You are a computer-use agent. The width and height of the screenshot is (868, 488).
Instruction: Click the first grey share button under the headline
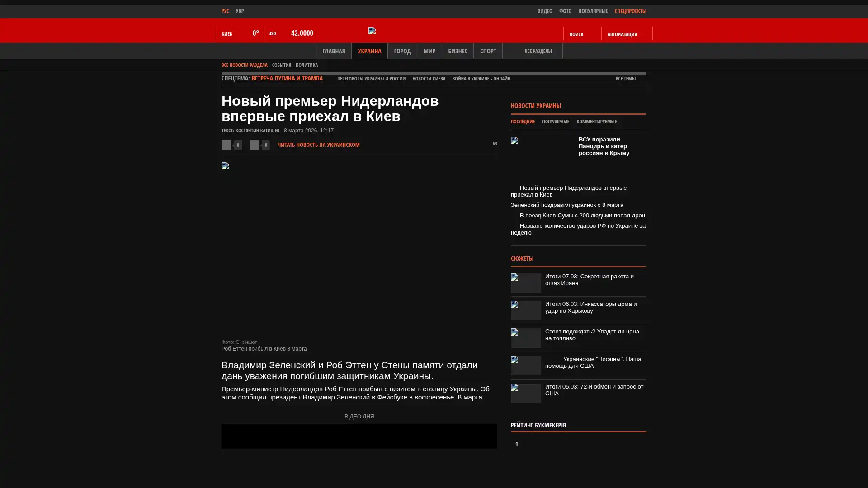click(x=226, y=145)
